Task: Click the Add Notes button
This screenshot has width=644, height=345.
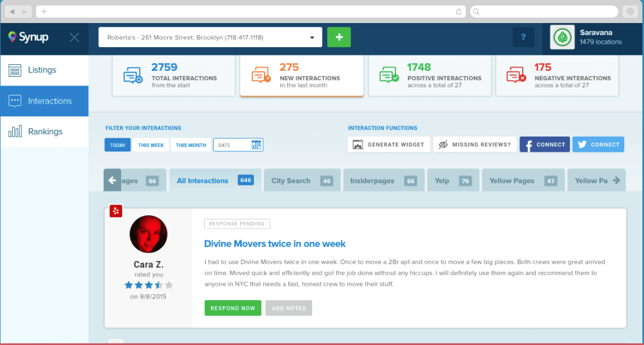Action: point(289,308)
